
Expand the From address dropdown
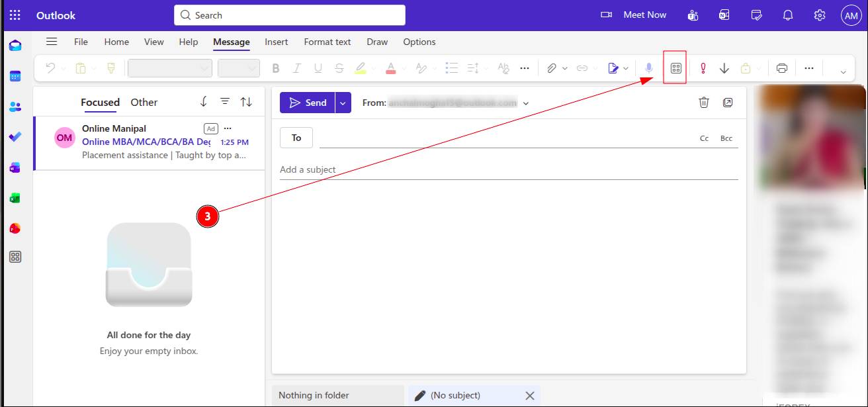pos(526,103)
